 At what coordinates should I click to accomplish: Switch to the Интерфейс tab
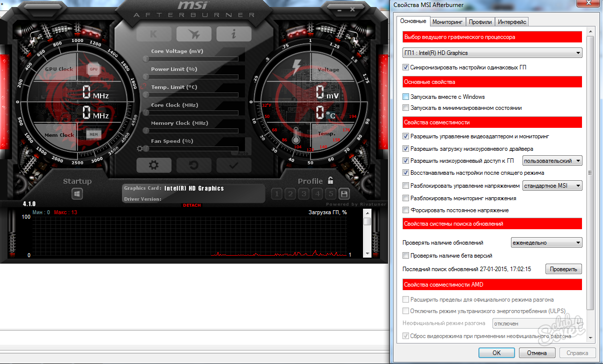(512, 22)
